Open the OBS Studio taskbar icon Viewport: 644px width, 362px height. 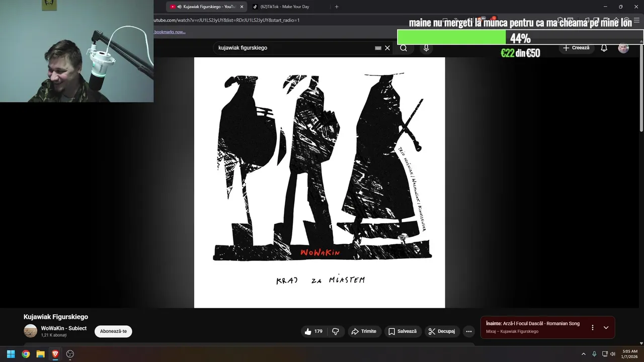point(70,354)
